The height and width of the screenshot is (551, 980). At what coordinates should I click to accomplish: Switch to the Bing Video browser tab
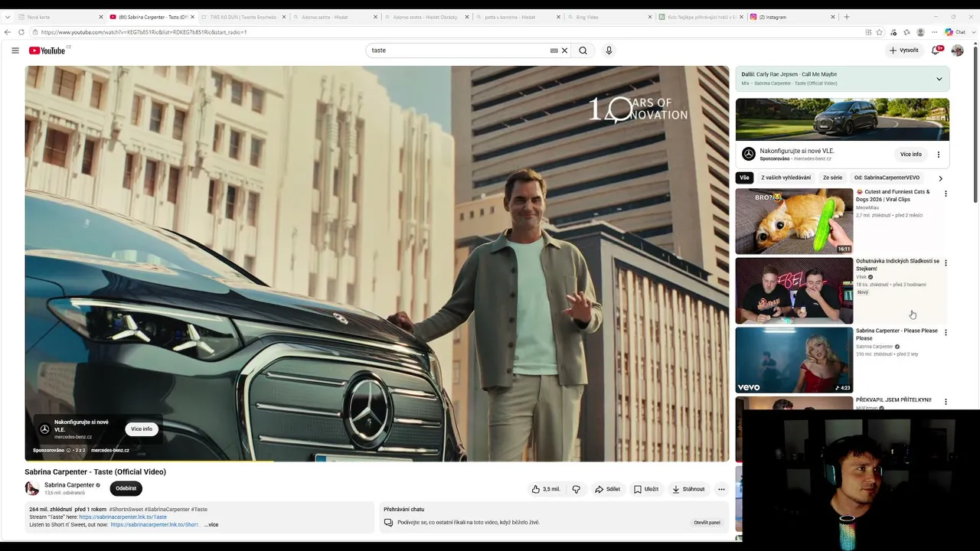[x=609, y=17]
